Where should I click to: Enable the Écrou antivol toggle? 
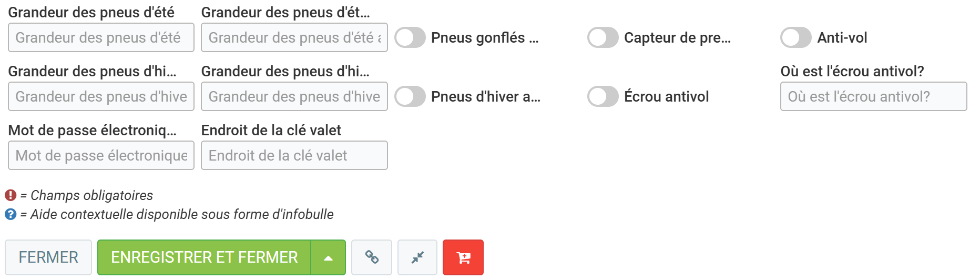(603, 97)
